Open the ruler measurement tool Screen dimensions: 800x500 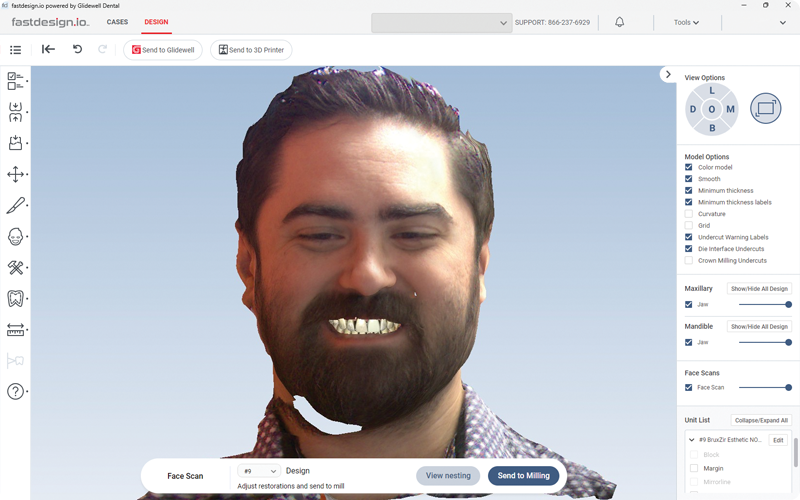coord(15,329)
